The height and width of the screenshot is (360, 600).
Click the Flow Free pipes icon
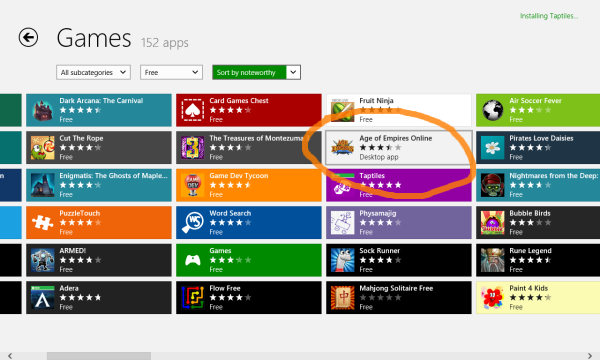[192, 298]
